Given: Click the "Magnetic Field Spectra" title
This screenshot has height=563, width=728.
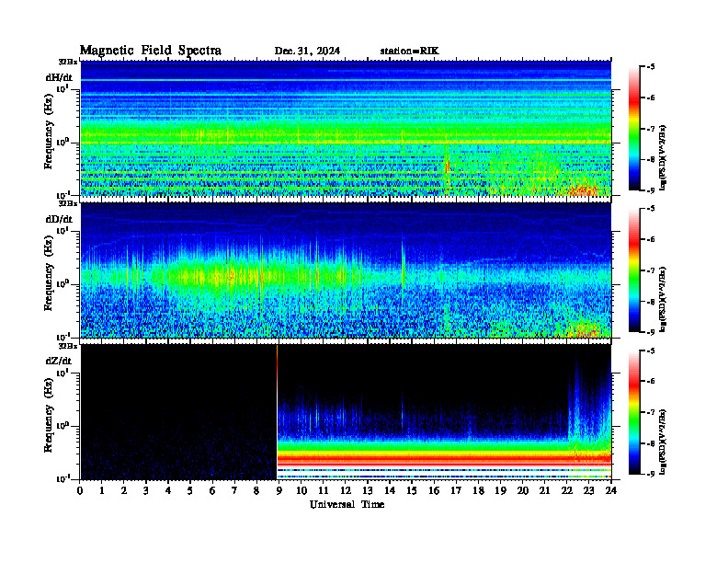Looking at the screenshot, I should click(150, 51).
